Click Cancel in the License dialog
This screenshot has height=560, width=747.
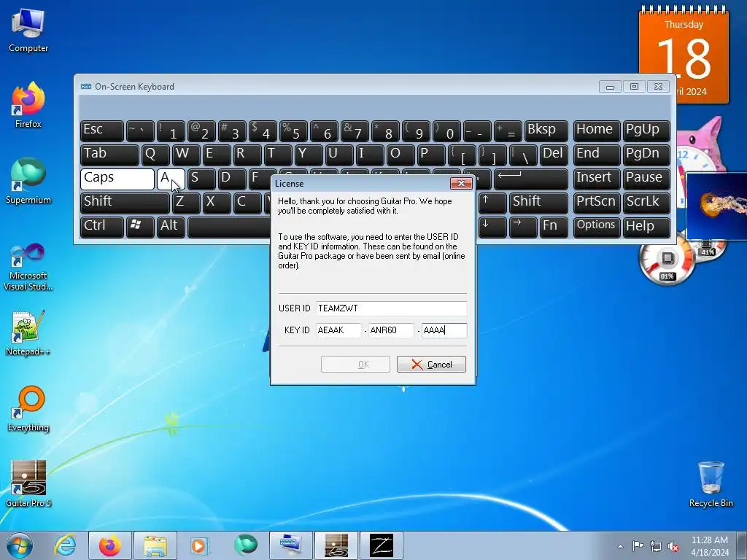(431, 365)
